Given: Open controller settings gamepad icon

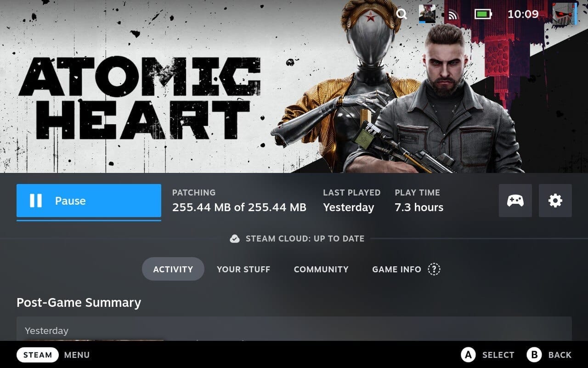Looking at the screenshot, I should point(515,201).
